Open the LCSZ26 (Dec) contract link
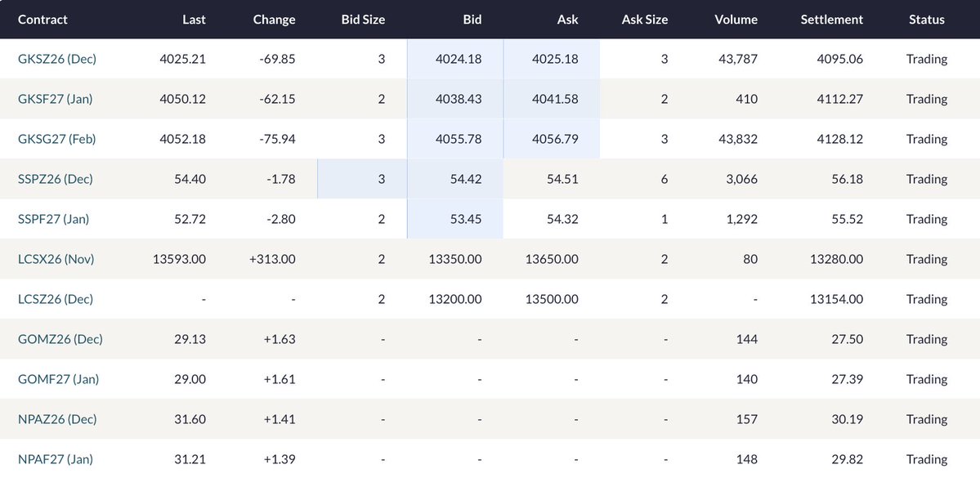The image size is (980, 478). tap(56, 299)
